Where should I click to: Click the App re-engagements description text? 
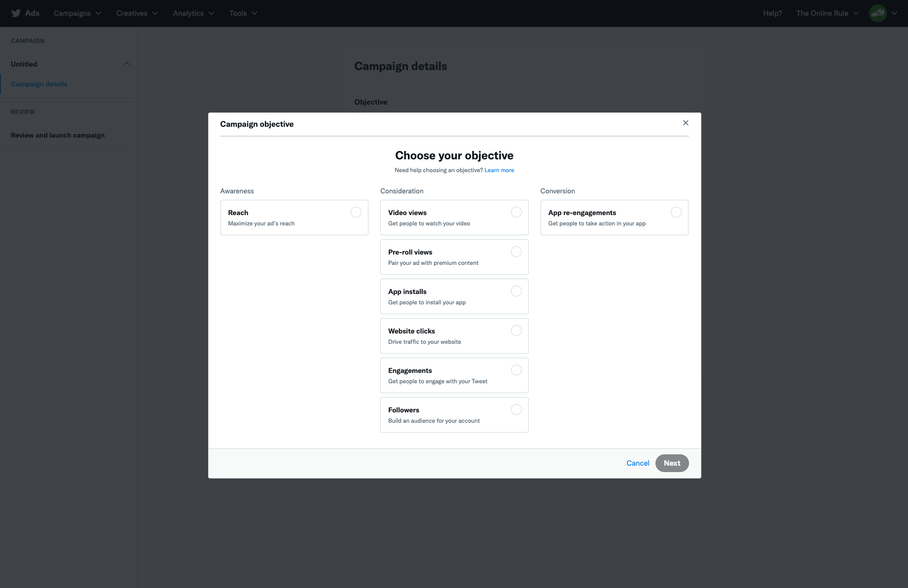pyautogui.click(x=597, y=223)
